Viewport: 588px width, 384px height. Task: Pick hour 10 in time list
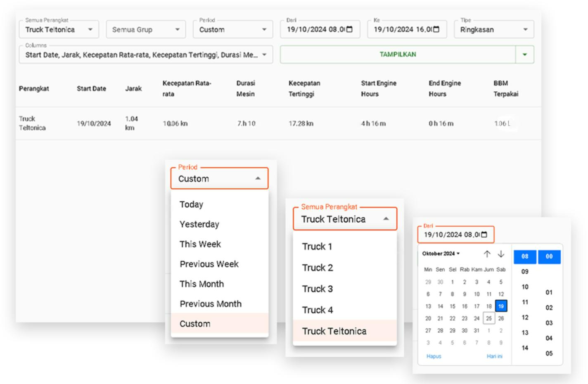525,287
